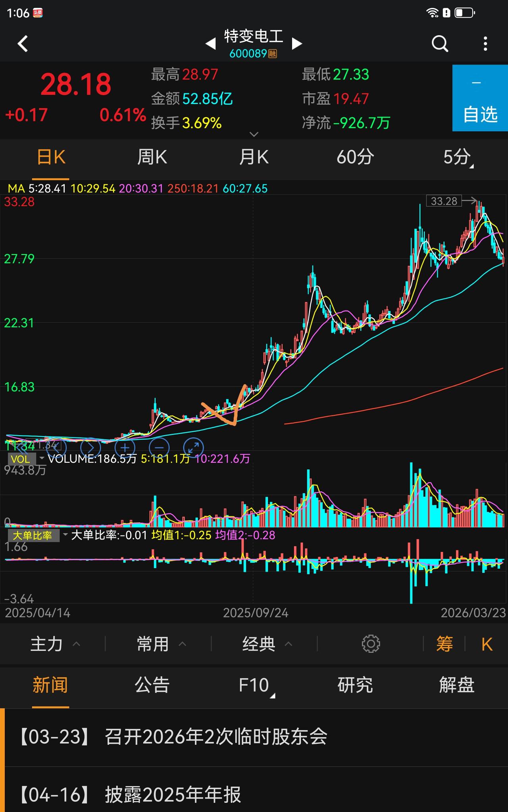508x812 pixels.
Task: Open the 5分 period dropdown
Action: coord(458,158)
